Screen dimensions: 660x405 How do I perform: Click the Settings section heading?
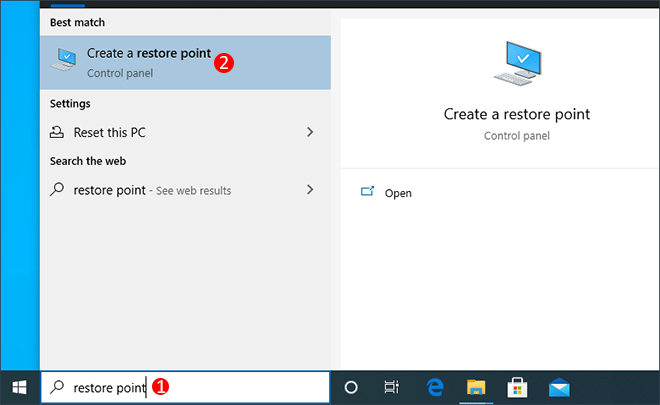70,104
